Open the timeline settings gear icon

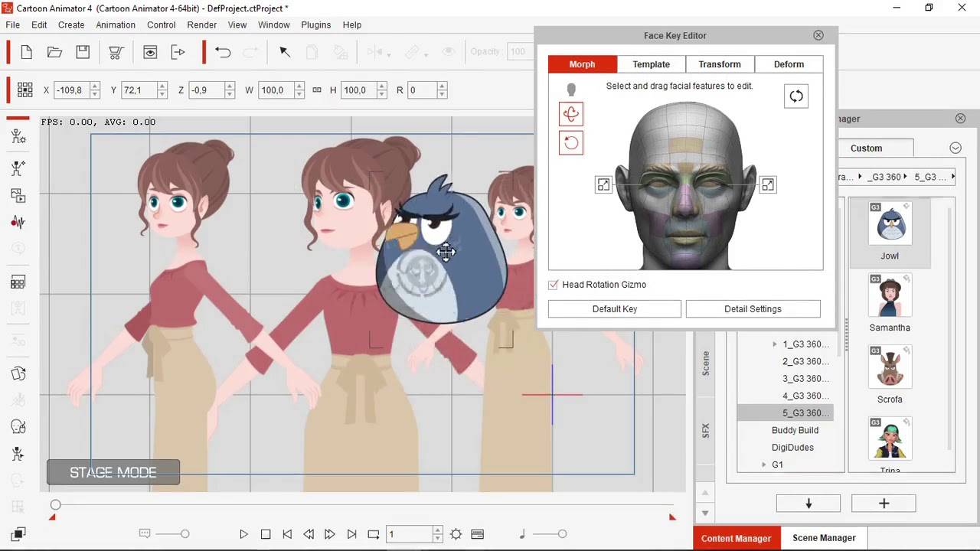click(x=456, y=534)
